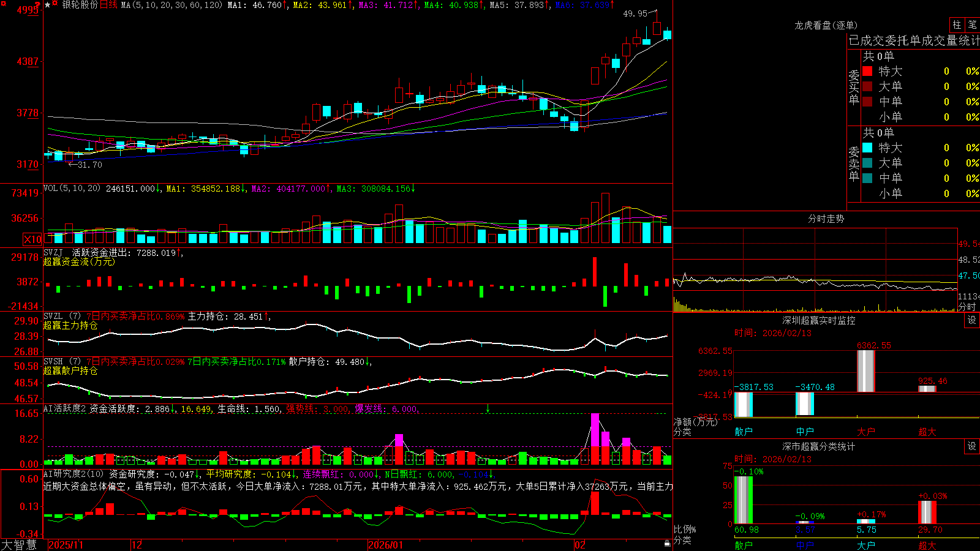
Task: Click the 分时走势 panel title
Action: (826, 219)
